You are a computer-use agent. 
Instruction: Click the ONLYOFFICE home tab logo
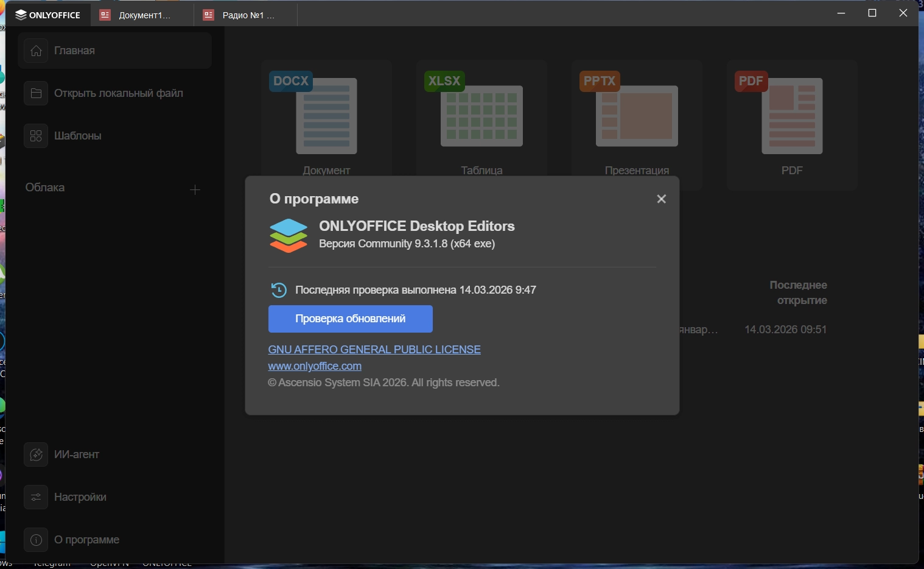tap(47, 15)
